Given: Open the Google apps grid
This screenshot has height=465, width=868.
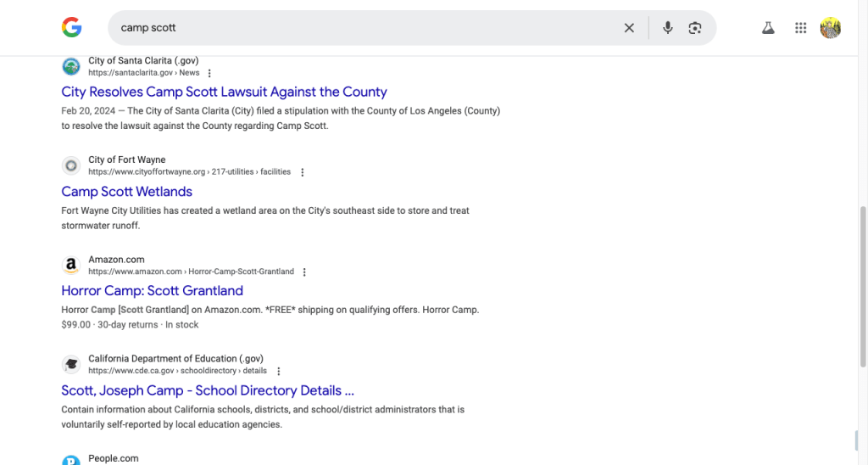Looking at the screenshot, I should tap(800, 28).
